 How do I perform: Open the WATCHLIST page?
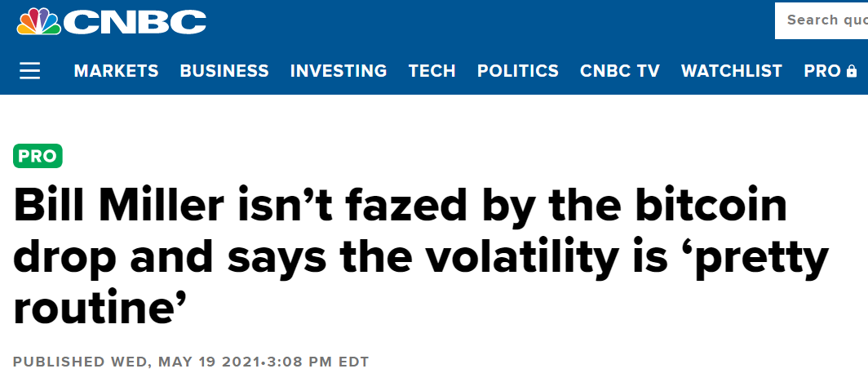click(x=732, y=71)
